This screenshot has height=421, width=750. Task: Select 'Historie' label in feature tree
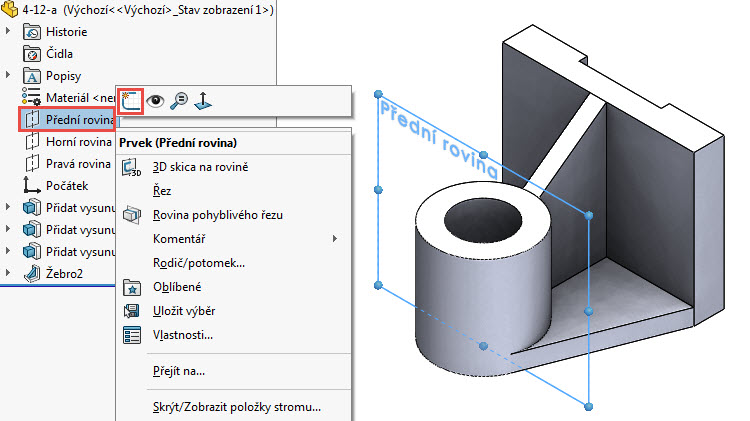point(66,32)
